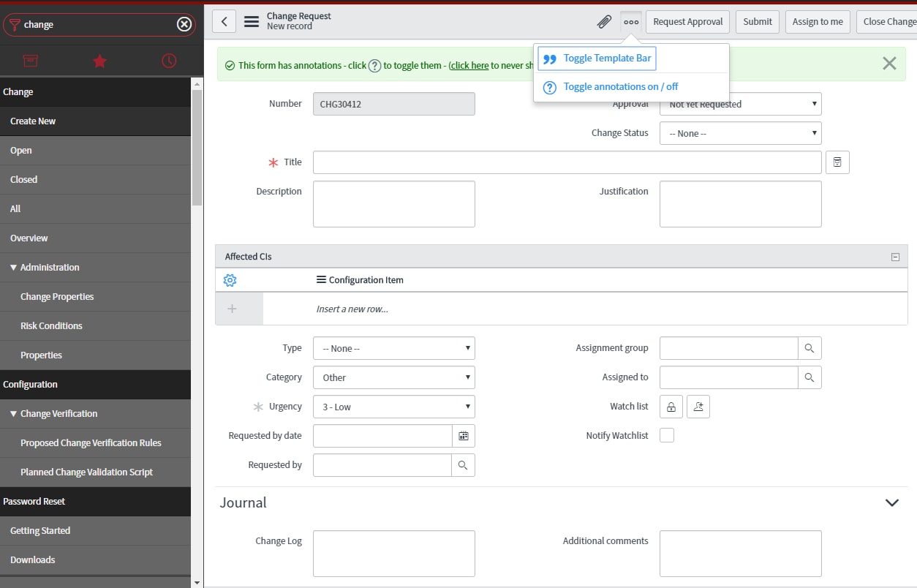The height and width of the screenshot is (588, 917).
Task: Open the template picker beside the Title field
Action: [837, 162]
